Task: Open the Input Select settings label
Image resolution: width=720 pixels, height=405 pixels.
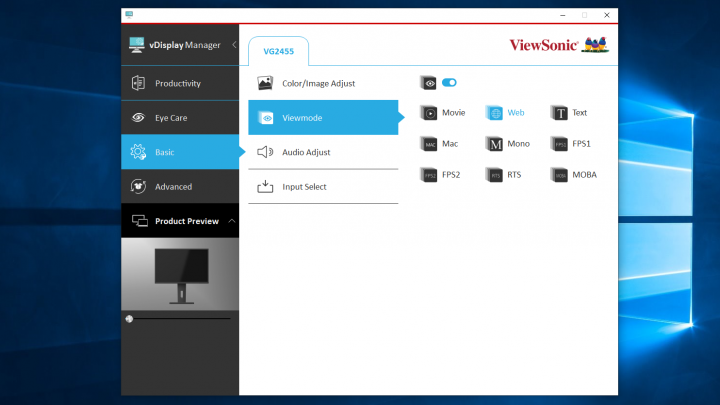Action: click(304, 186)
